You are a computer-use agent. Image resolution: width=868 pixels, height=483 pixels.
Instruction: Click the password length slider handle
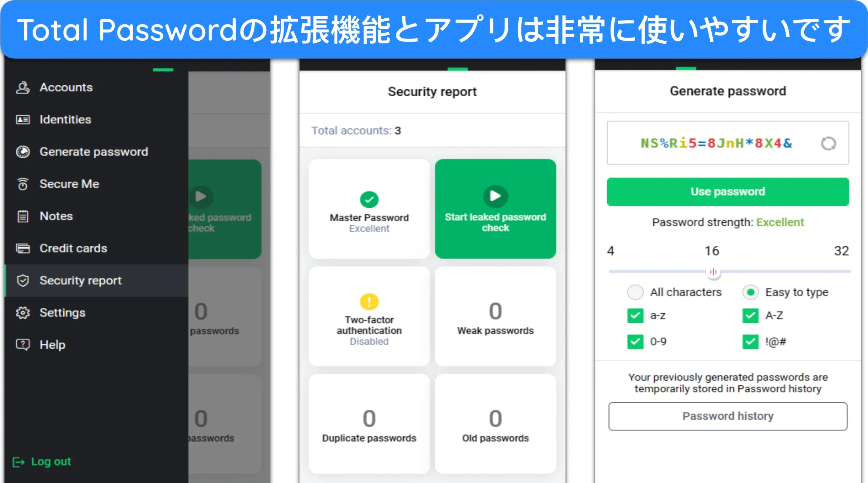[x=713, y=272]
